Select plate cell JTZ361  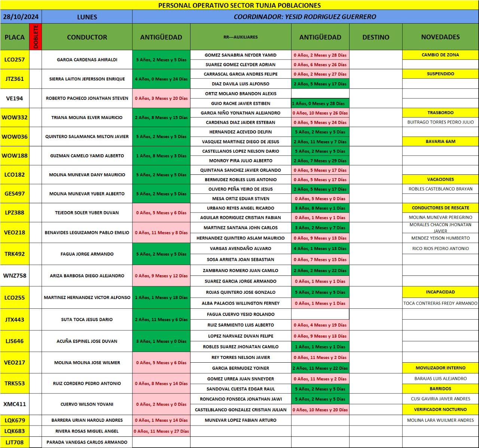pyautogui.click(x=15, y=79)
